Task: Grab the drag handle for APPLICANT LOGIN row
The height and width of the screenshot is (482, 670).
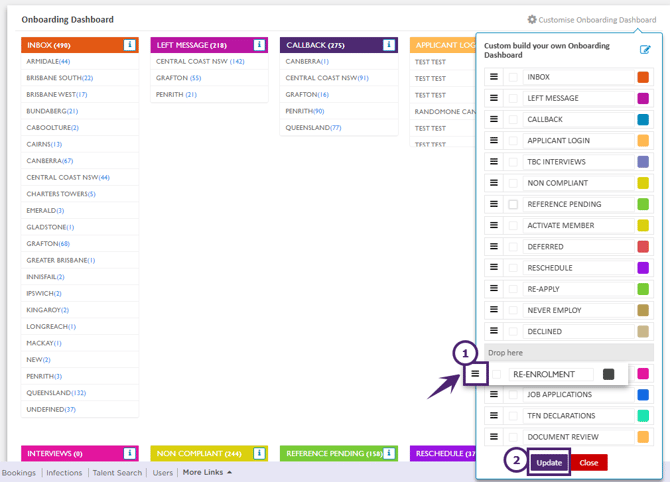Action: [494, 140]
